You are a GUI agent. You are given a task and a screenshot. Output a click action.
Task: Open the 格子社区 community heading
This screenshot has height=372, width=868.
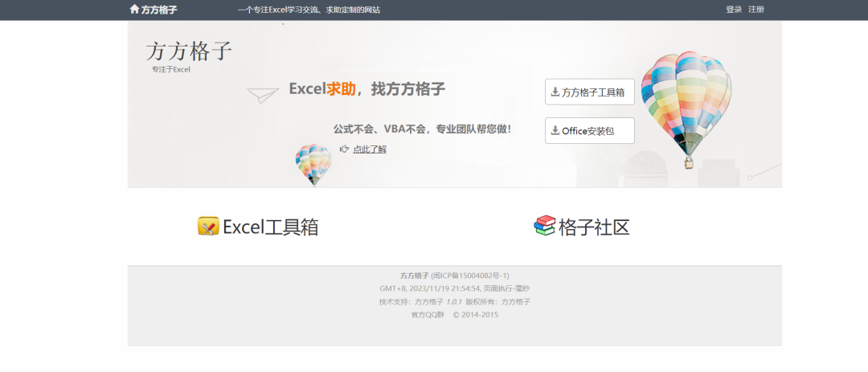(594, 227)
